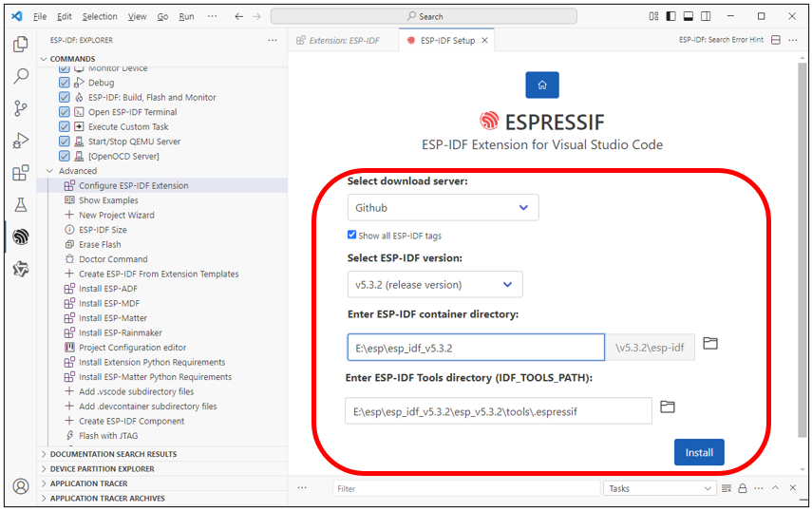
Task: Toggle the Execute Custom Task checkbox
Action: 65,126
